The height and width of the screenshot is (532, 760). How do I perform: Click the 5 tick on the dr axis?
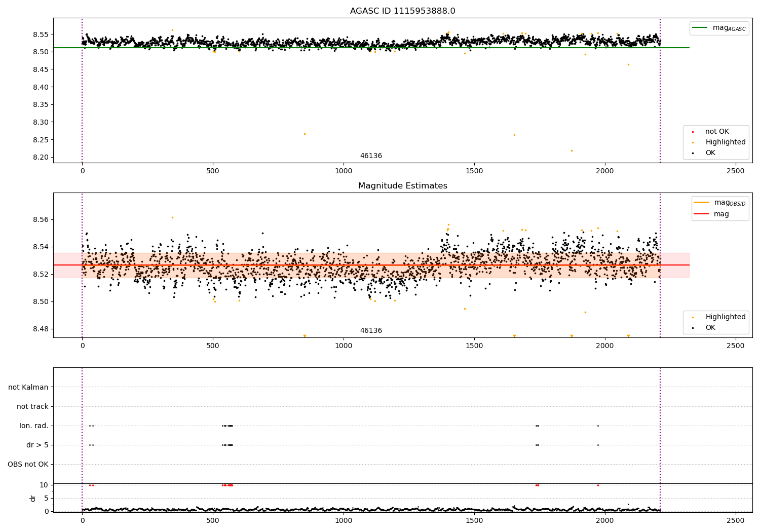tap(46, 499)
